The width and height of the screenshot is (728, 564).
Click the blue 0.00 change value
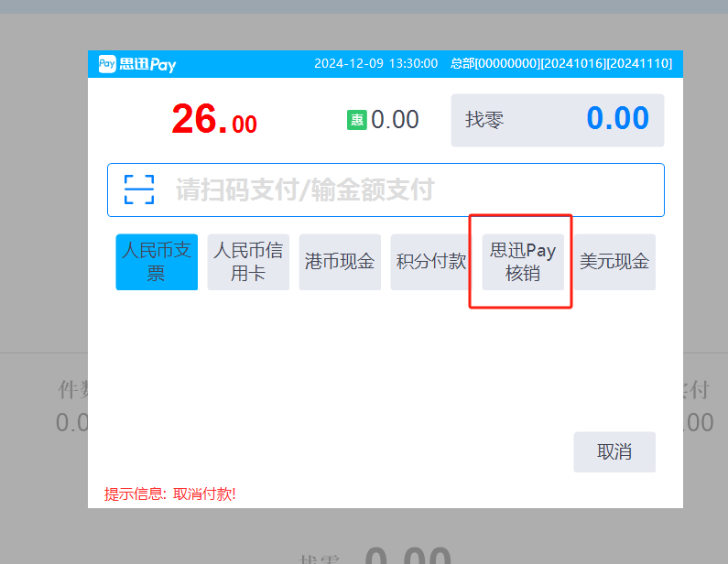[618, 118]
